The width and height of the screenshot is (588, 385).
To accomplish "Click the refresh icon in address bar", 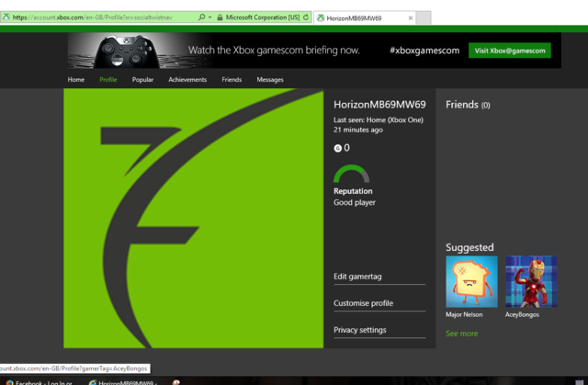I will (x=307, y=17).
